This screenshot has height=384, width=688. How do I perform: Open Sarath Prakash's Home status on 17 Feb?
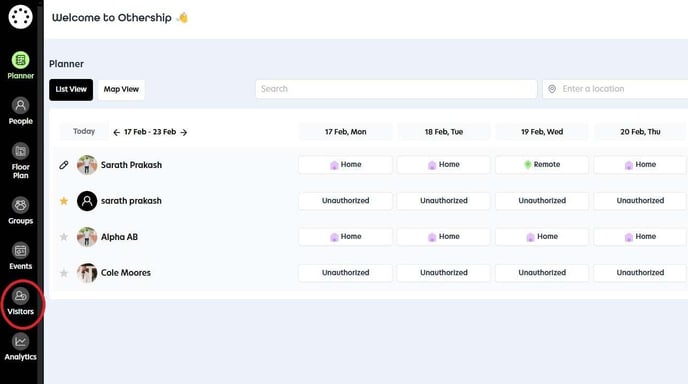point(346,165)
